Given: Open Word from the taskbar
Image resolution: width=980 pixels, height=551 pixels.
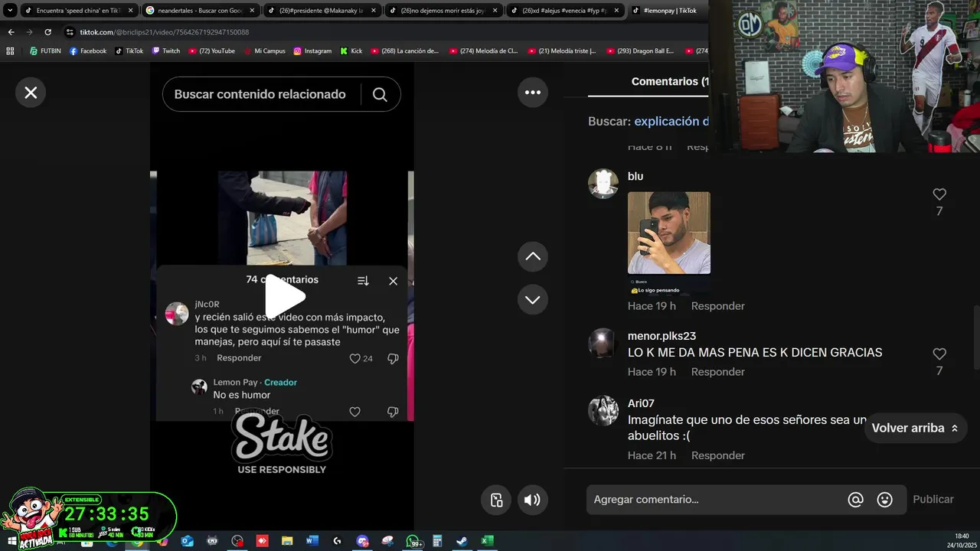Looking at the screenshot, I should click(312, 541).
